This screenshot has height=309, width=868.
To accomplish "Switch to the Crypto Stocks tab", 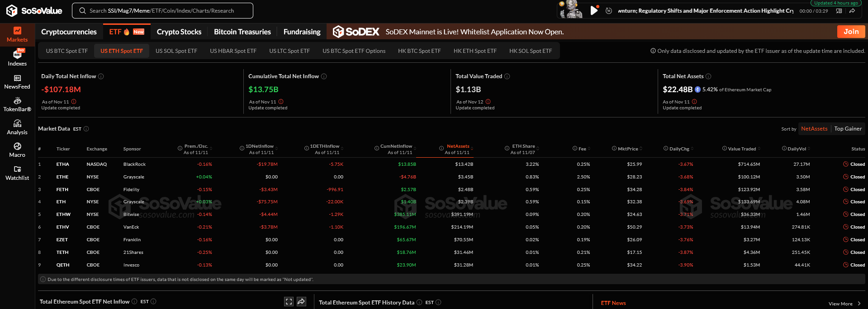I will (x=179, y=32).
